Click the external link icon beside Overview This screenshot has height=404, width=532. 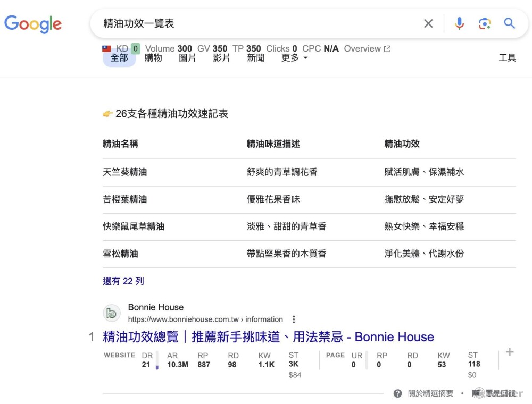pyautogui.click(x=388, y=48)
